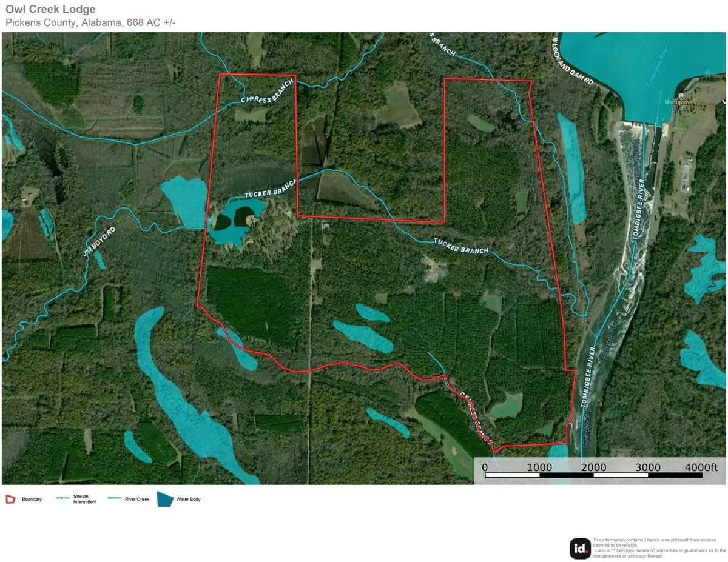
Task: Click the Boundary legend text label
Action: click(x=32, y=500)
